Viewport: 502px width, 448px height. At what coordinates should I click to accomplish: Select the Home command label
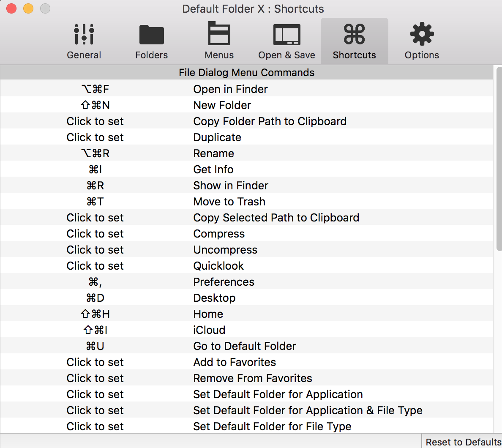point(208,314)
